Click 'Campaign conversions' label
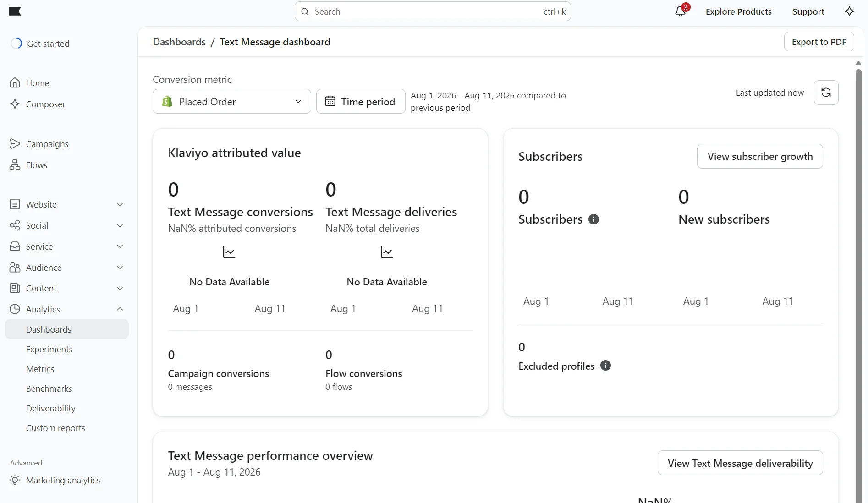Viewport: 868px width, 503px height. (x=218, y=373)
